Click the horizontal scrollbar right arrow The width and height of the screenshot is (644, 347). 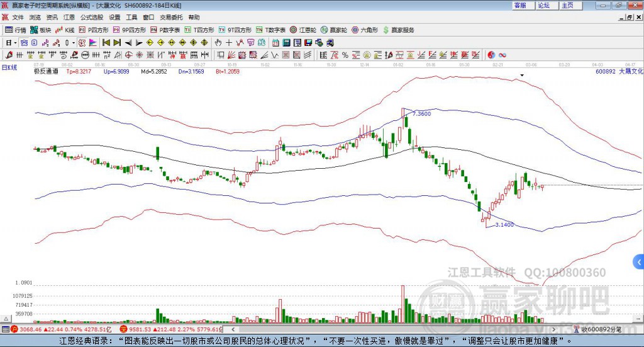553,329
